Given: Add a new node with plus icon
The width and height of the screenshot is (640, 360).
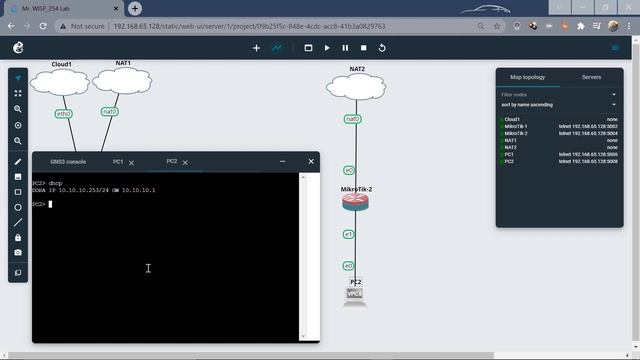Looking at the screenshot, I should pyautogui.click(x=256, y=48).
